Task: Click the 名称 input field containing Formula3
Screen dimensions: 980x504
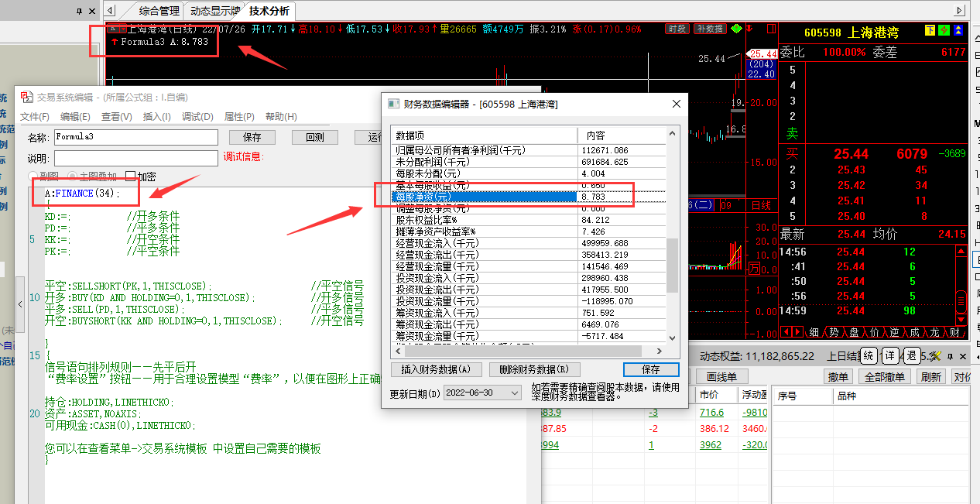Action: pyautogui.click(x=135, y=136)
